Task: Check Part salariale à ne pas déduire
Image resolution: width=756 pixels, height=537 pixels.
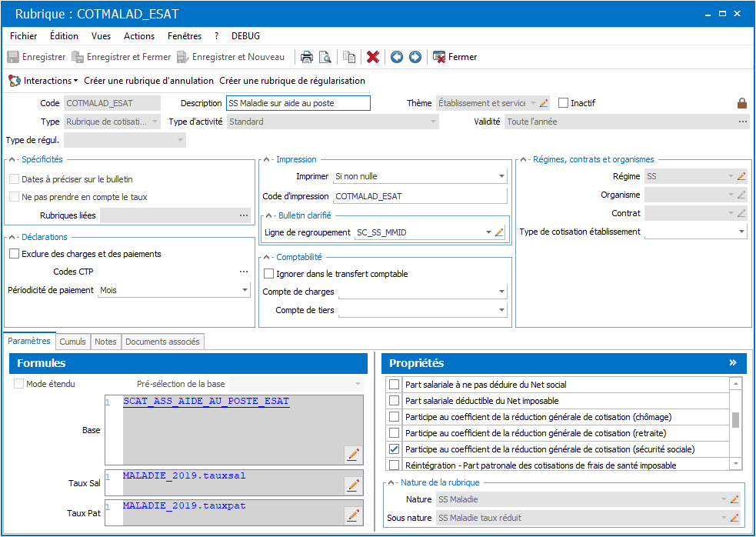Action: pos(395,385)
